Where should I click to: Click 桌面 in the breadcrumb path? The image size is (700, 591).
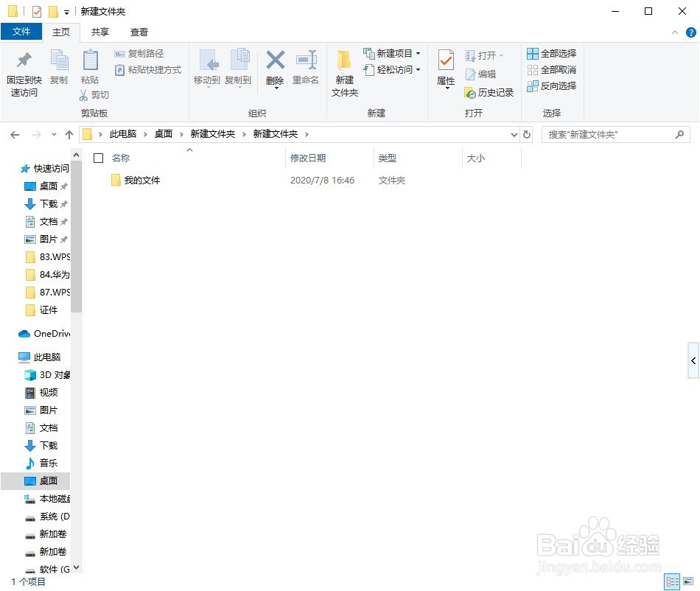(x=164, y=133)
